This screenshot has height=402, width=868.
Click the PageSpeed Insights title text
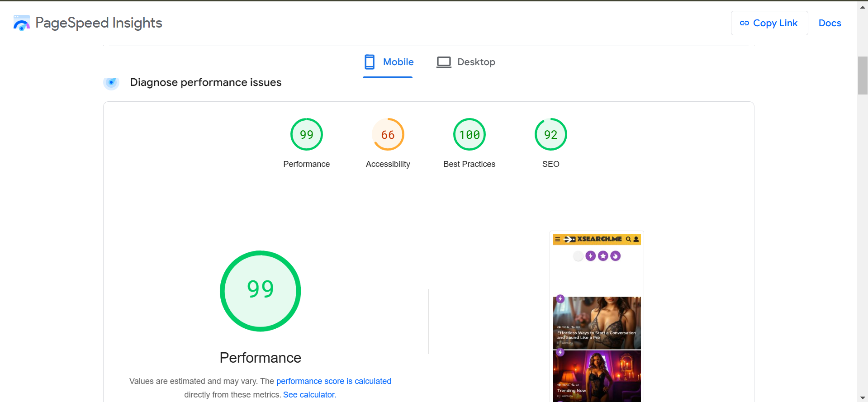[99, 23]
